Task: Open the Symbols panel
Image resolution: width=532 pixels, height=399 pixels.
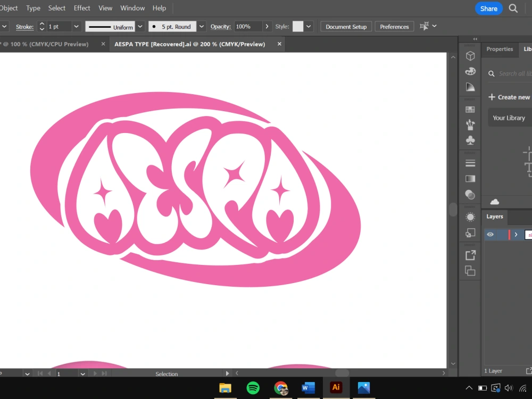Action: point(470,140)
